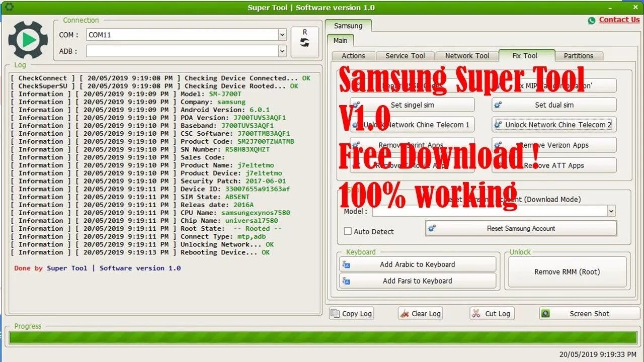The width and height of the screenshot is (644, 362).
Task: Click the app icon in the title bar
Action: click(x=9, y=7)
